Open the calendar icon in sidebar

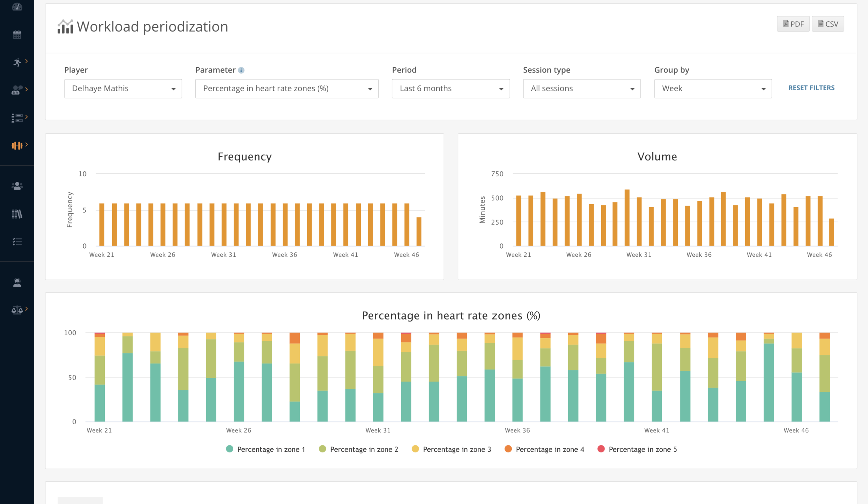17,35
